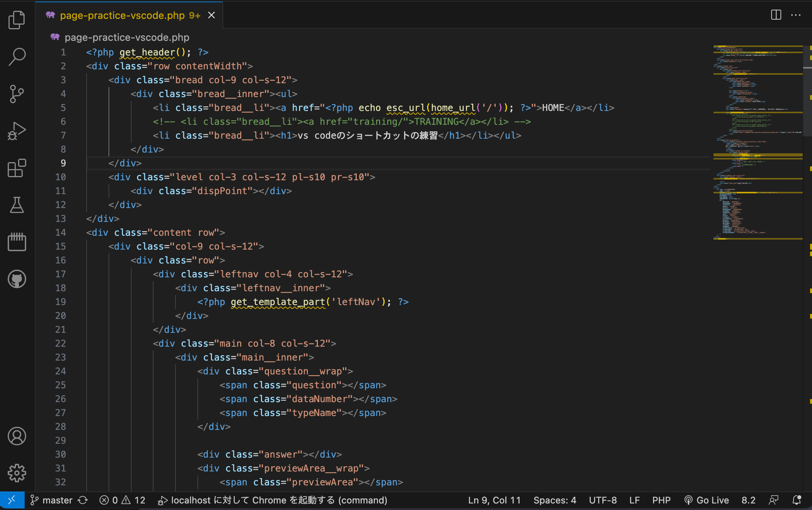Open Run and Debug view

pos(17,131)
